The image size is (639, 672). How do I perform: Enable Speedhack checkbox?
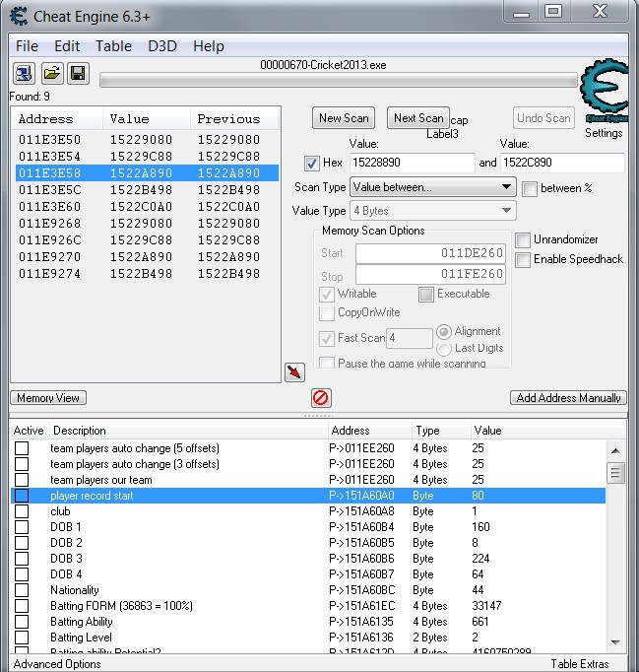click(524, 260)
